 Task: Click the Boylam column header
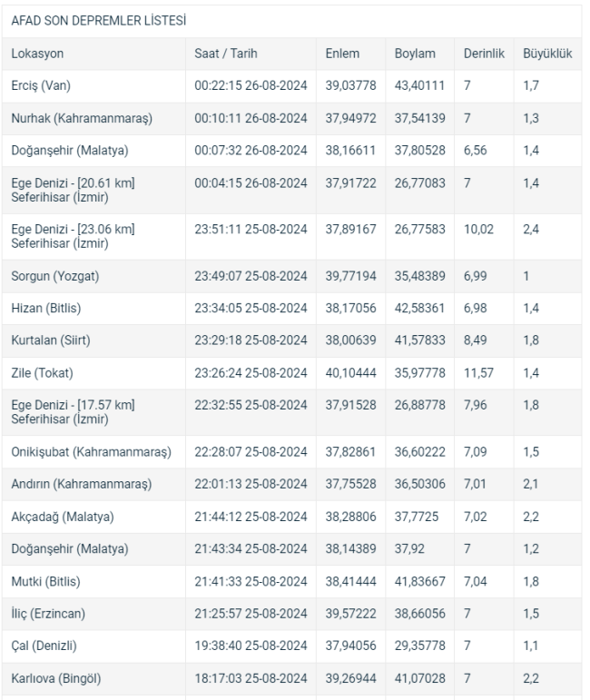coord(415,54)
